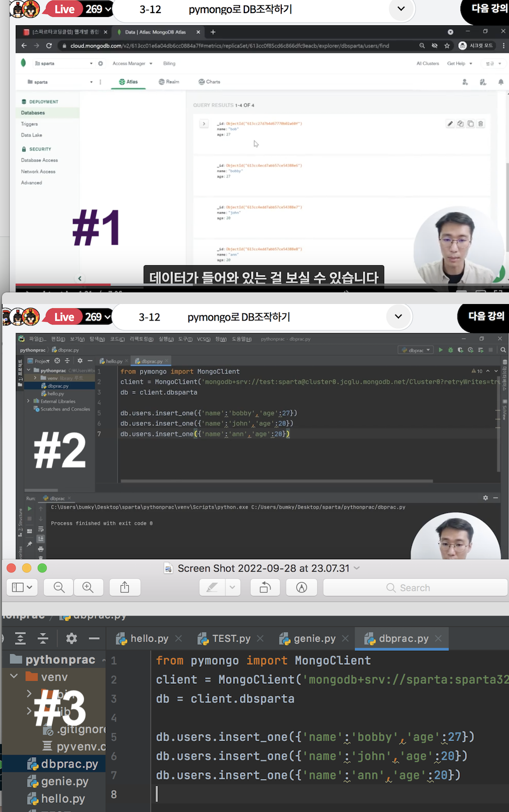Open Access Manager dropdown in MongoDB
509x812 pixels.
pyautogui.click(x=133, y=64)
